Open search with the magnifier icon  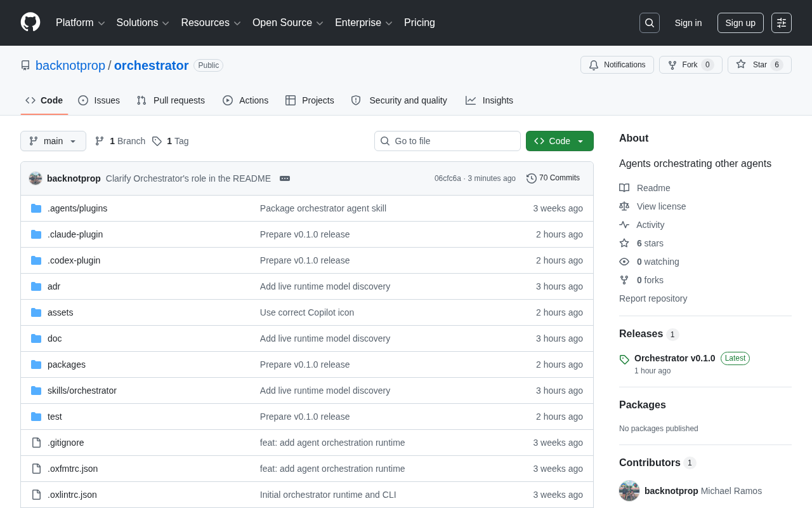pos(650,23)
